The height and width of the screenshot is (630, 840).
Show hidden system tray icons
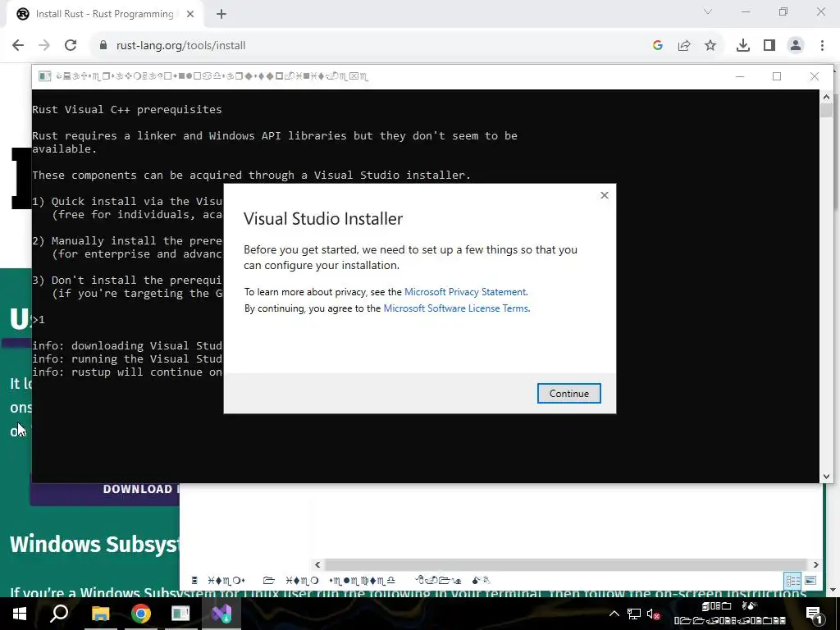click(x=614, y=614)
